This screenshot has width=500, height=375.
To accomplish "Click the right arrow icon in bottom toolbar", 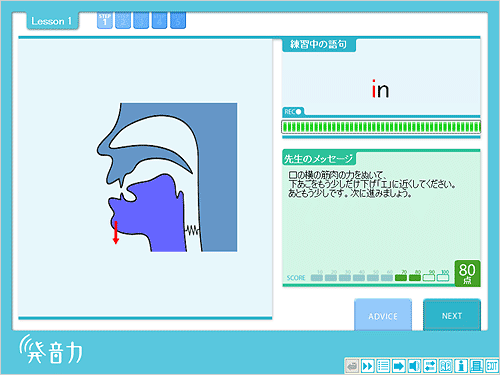I will (x=399, y=366).
